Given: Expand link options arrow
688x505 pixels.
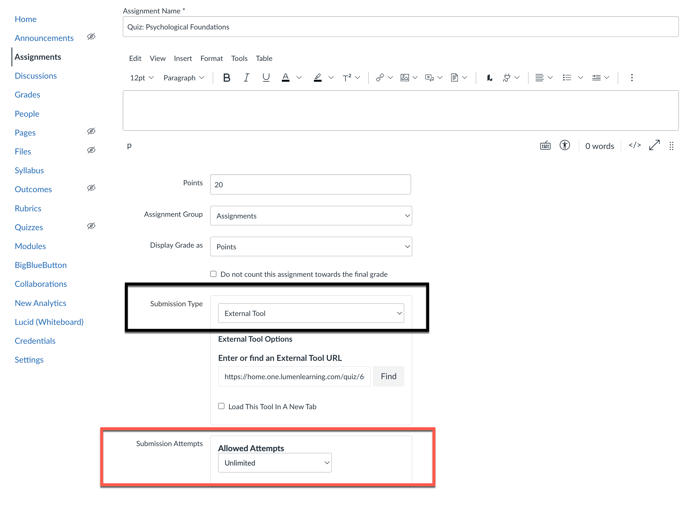Looking at the screenshot, I should pyautogui.click(x=390, y=78).
